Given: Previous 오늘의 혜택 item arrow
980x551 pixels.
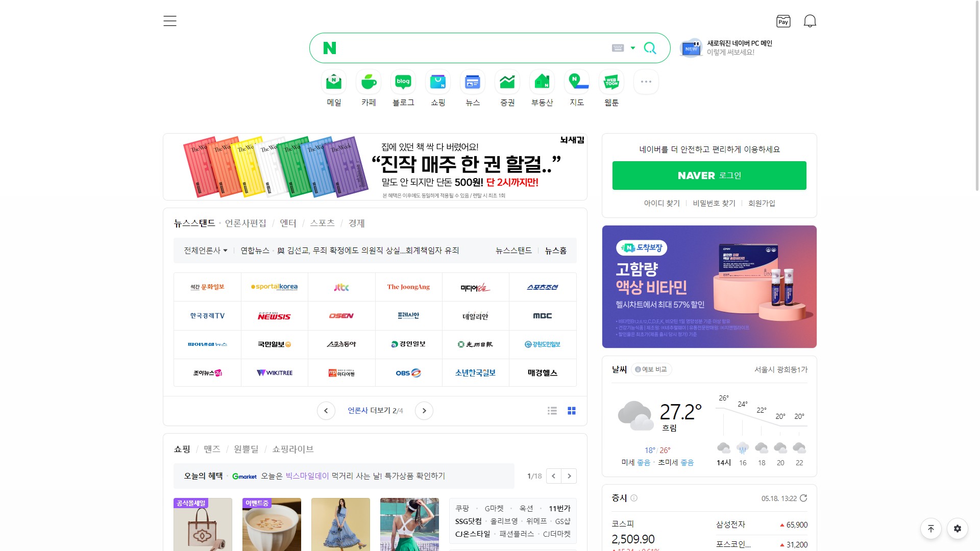Looking at the screenshot, I should [x=554, y=476].
